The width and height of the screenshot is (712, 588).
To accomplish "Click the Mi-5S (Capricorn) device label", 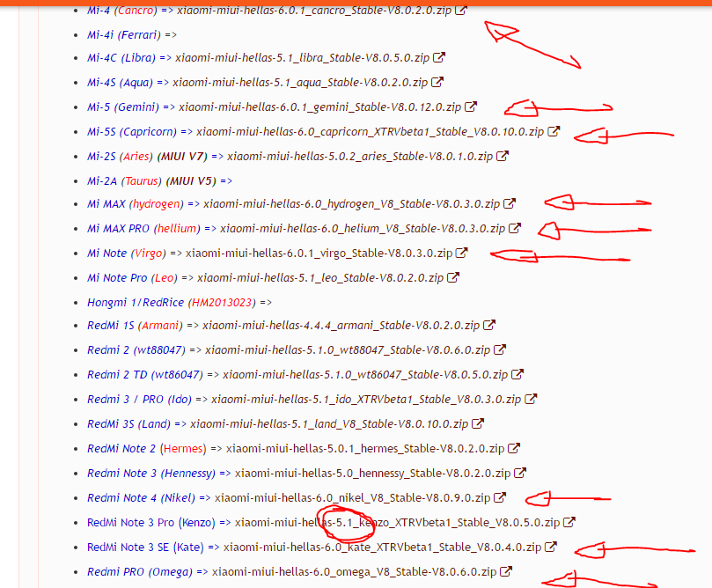I will click(x=132, y=131).
